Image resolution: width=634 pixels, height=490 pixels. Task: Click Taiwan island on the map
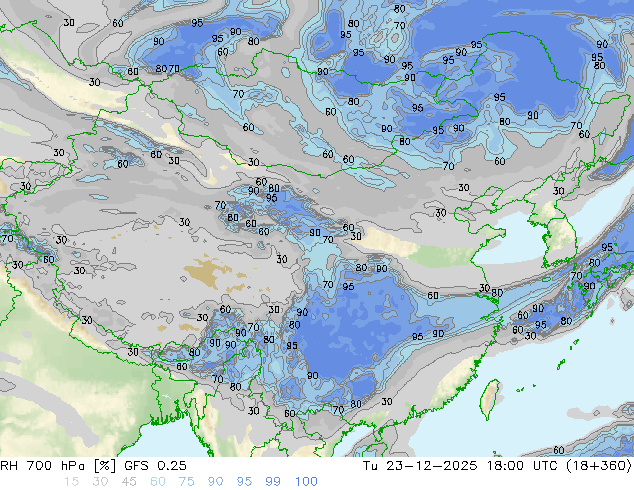point(490,399)
